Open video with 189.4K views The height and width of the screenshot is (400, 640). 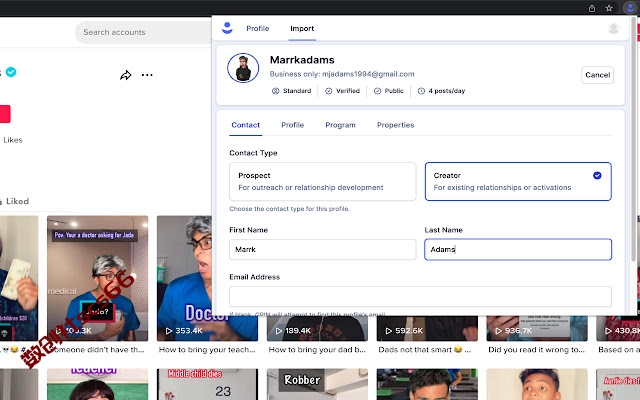(317, 328)
